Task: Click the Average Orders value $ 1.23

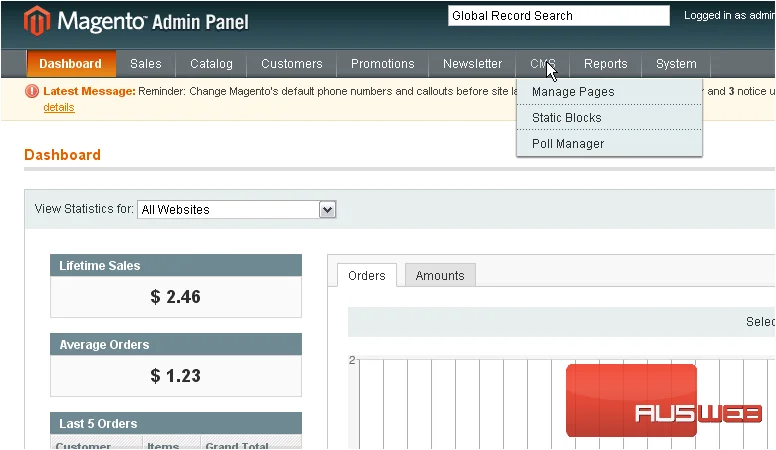Action: 176,376
